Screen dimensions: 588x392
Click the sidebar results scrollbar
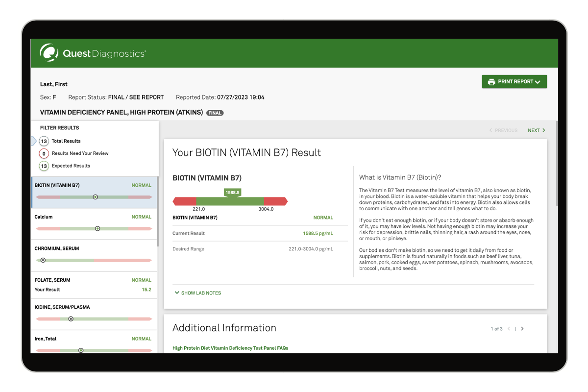157,211
